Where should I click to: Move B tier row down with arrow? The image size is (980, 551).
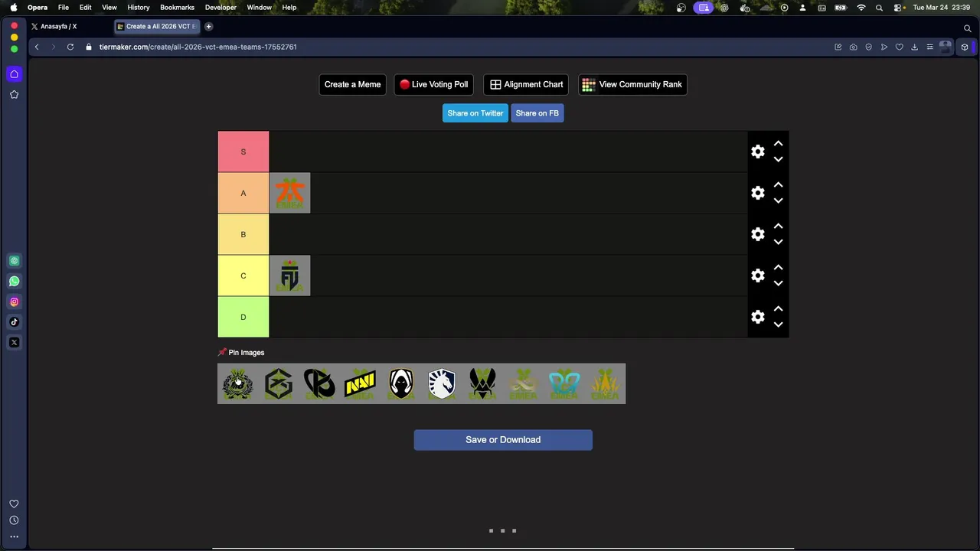pyautogui.click(x=778, y=242)
